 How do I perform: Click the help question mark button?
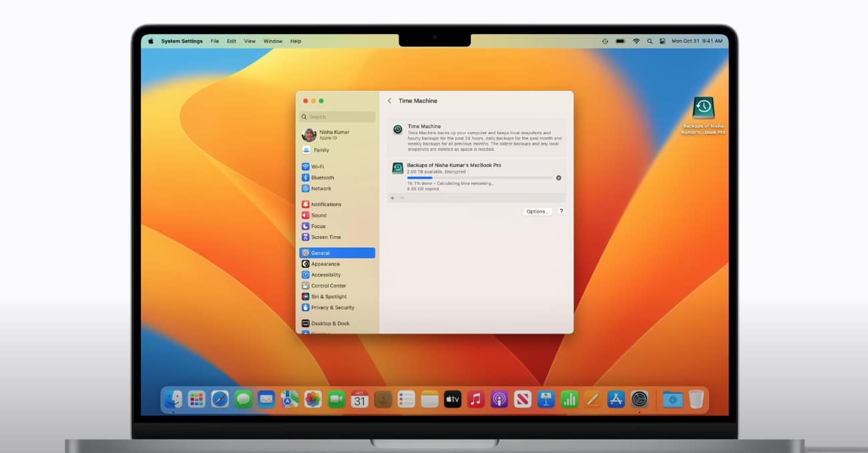tap(561, 211)
